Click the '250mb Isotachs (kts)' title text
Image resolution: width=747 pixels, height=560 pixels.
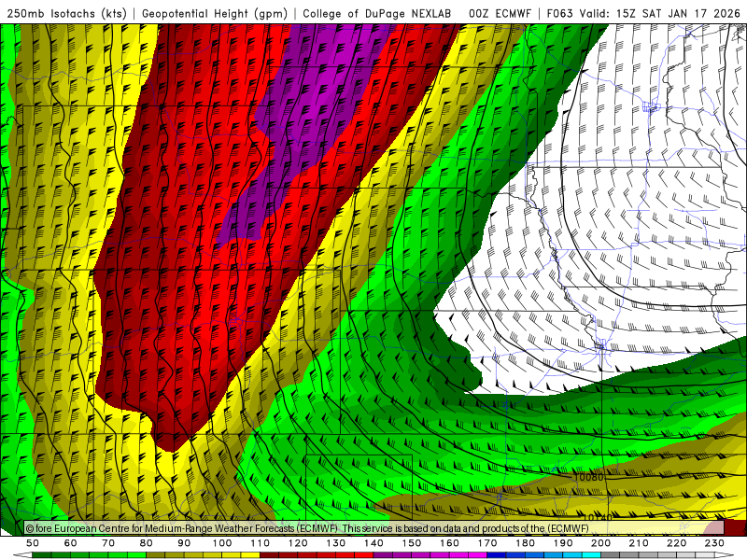66,13
